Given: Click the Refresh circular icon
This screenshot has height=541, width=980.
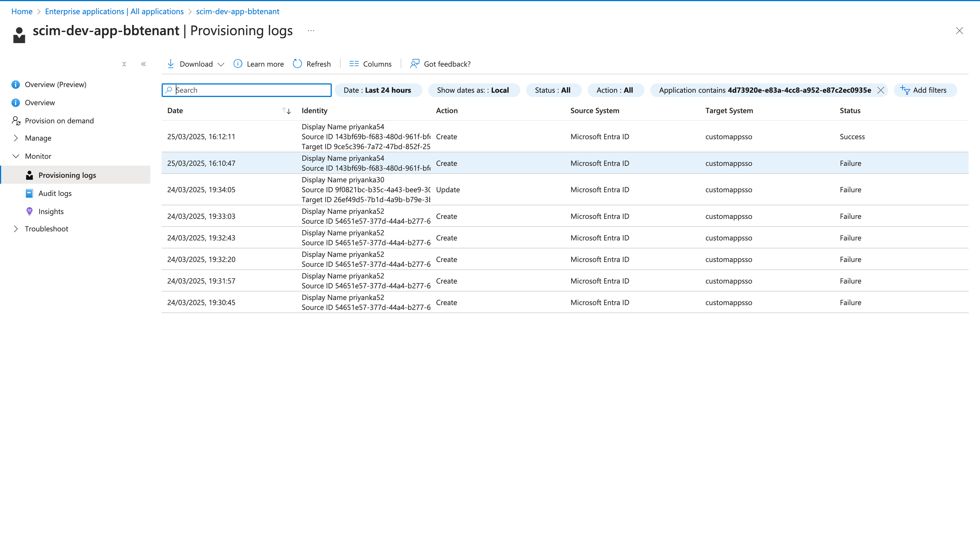Looking at the screenshot, I should click(x=297, y=64).
